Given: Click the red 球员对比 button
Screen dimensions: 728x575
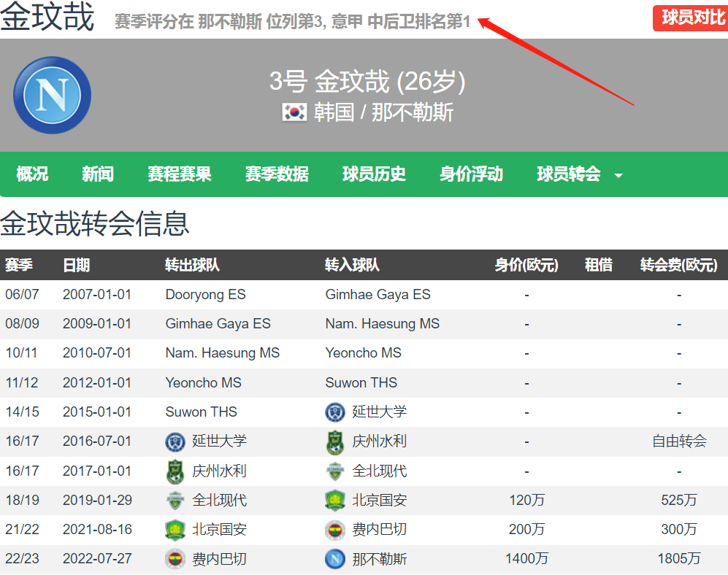Looking at the screenshot, I should coord(691,18).
